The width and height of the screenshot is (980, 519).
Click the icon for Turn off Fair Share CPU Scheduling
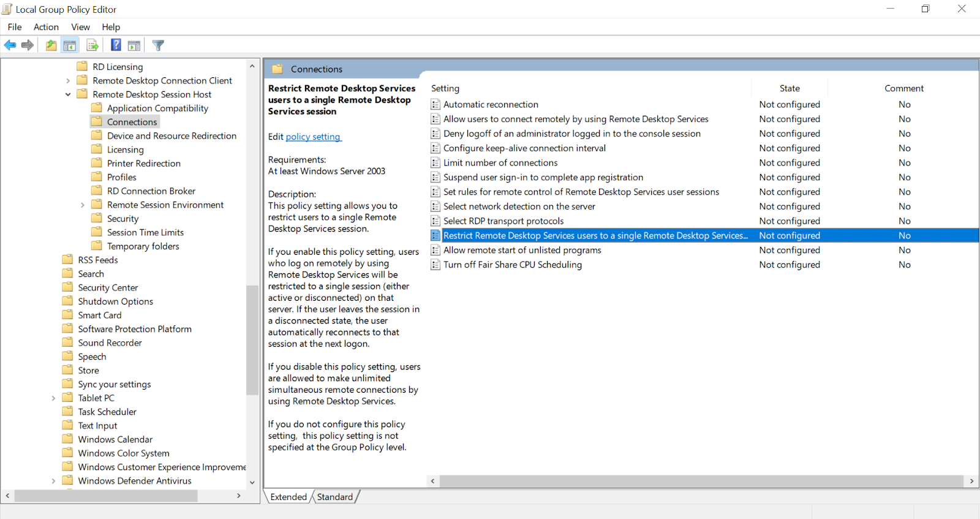click(435, 265)
